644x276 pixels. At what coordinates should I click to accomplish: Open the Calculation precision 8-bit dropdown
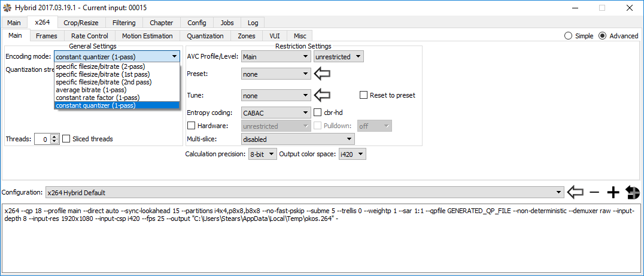click(x=262, y=154)
